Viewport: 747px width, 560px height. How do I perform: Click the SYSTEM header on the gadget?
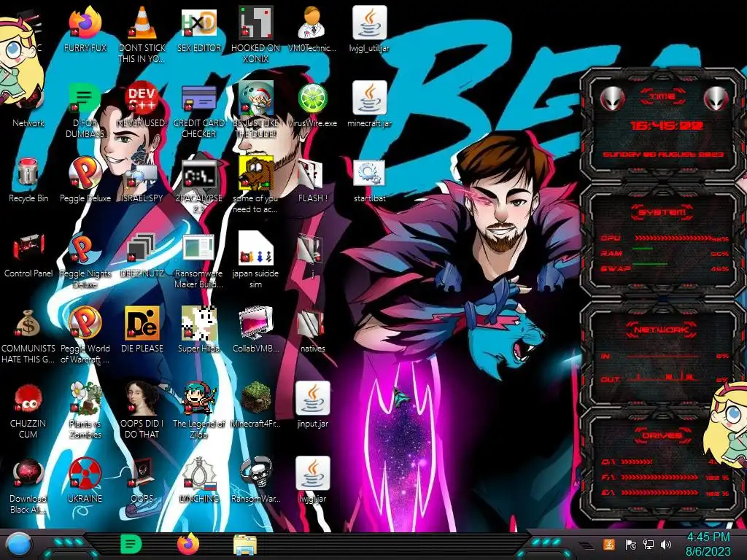point(662,212)
